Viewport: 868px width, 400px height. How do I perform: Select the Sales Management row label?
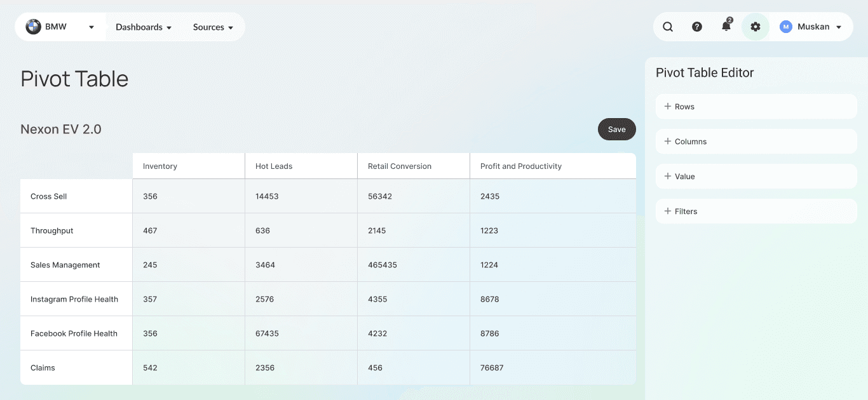[76, 265]
